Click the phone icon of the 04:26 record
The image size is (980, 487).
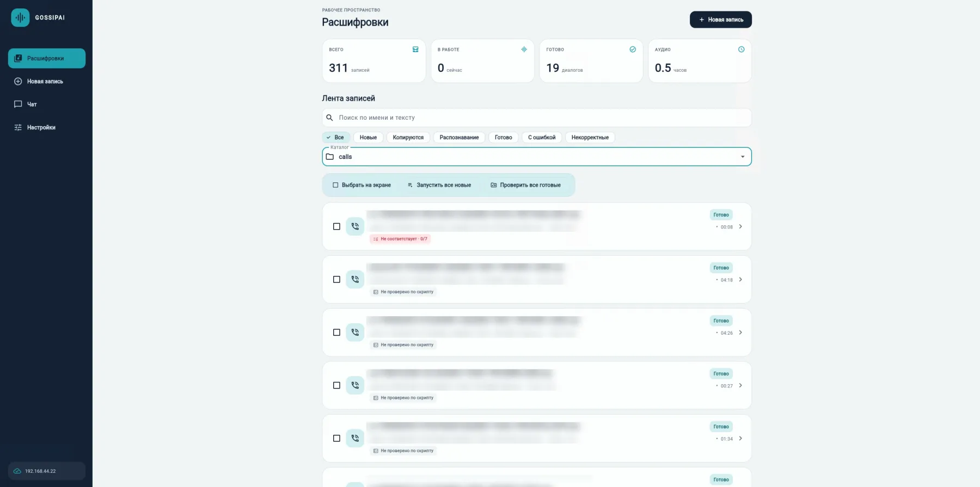[355, 332]
